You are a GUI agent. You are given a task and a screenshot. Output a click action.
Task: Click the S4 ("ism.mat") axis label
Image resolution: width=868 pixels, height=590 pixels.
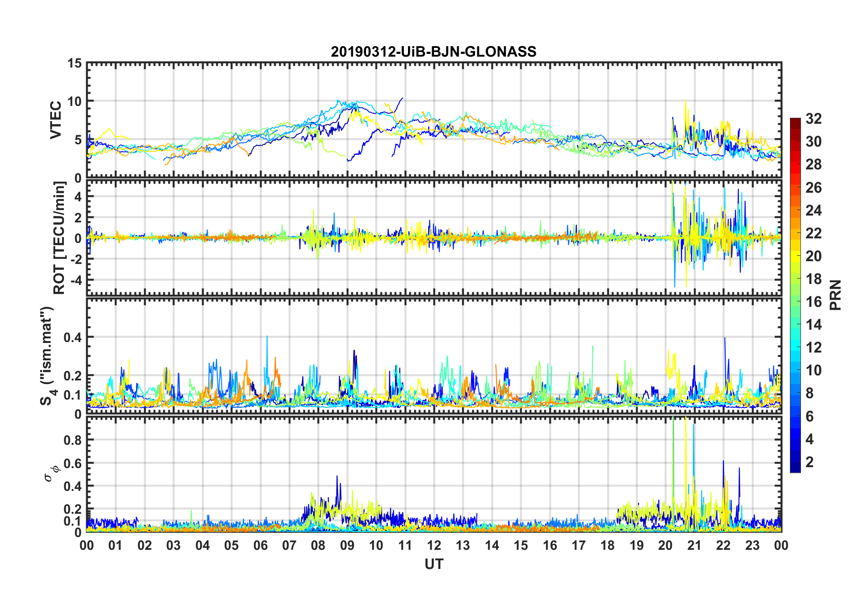pos(47,356)
